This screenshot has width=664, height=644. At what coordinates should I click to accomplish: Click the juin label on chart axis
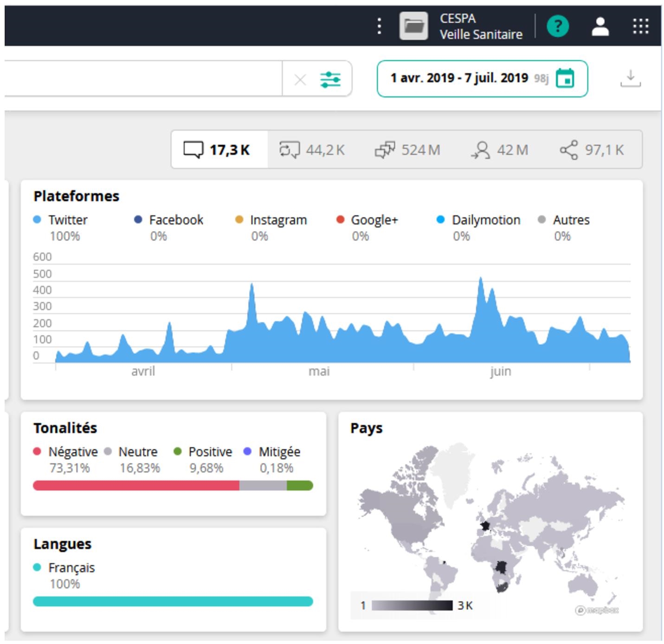pos(500,371)
